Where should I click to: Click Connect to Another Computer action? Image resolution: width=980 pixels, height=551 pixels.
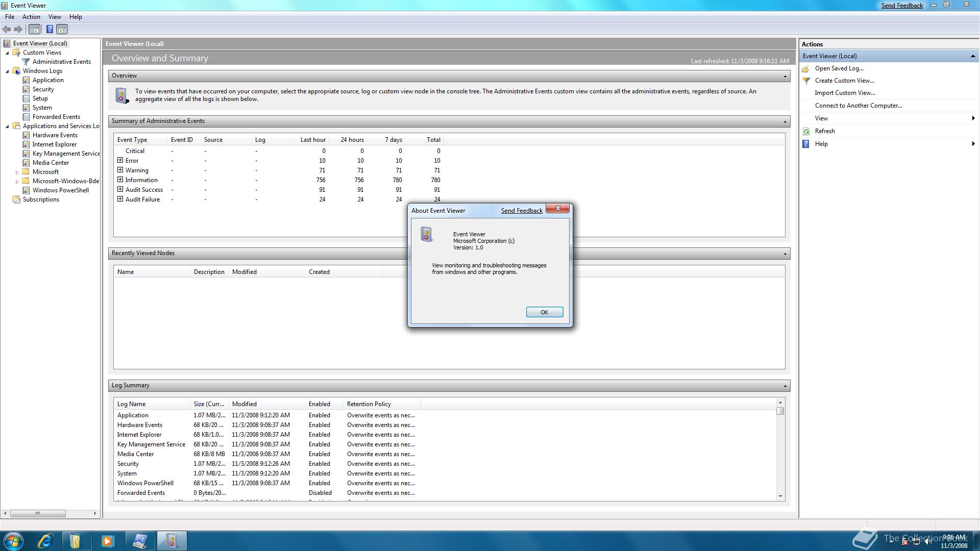coord(859,106)
